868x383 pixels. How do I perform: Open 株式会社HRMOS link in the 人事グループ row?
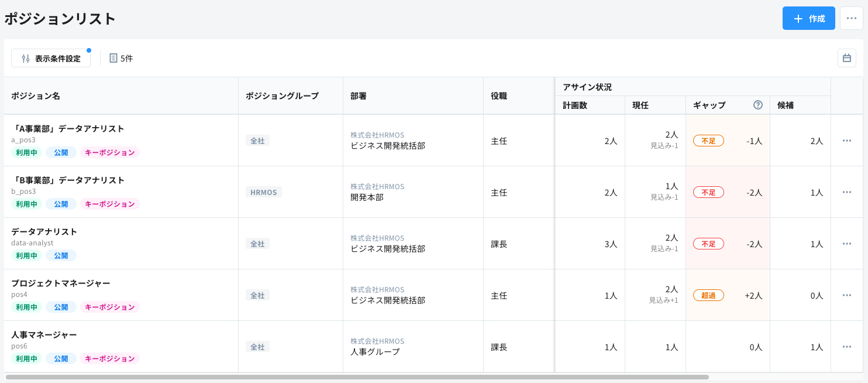[377, 341]
